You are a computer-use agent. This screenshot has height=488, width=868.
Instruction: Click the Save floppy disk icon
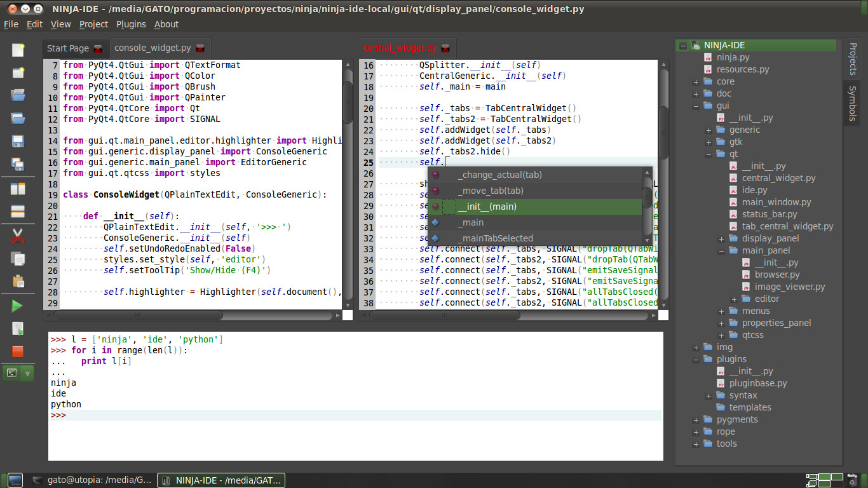[18, 141]
